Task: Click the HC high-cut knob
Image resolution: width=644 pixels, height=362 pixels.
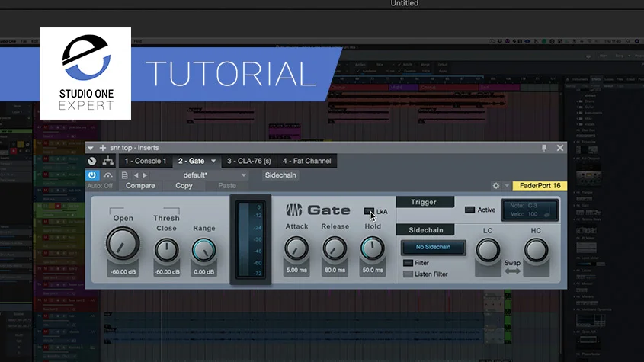Action: (x=536, y=250)
